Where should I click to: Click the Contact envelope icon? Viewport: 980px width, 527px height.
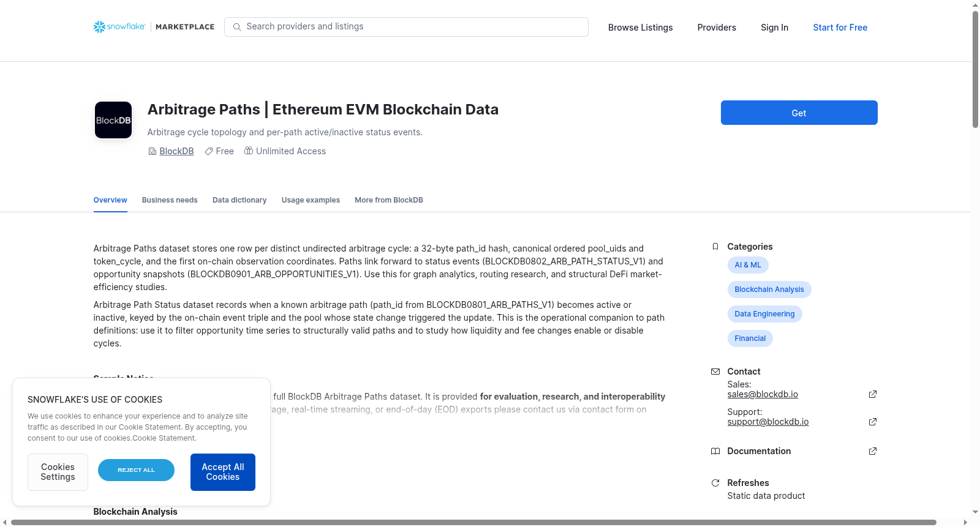[715, 372]
